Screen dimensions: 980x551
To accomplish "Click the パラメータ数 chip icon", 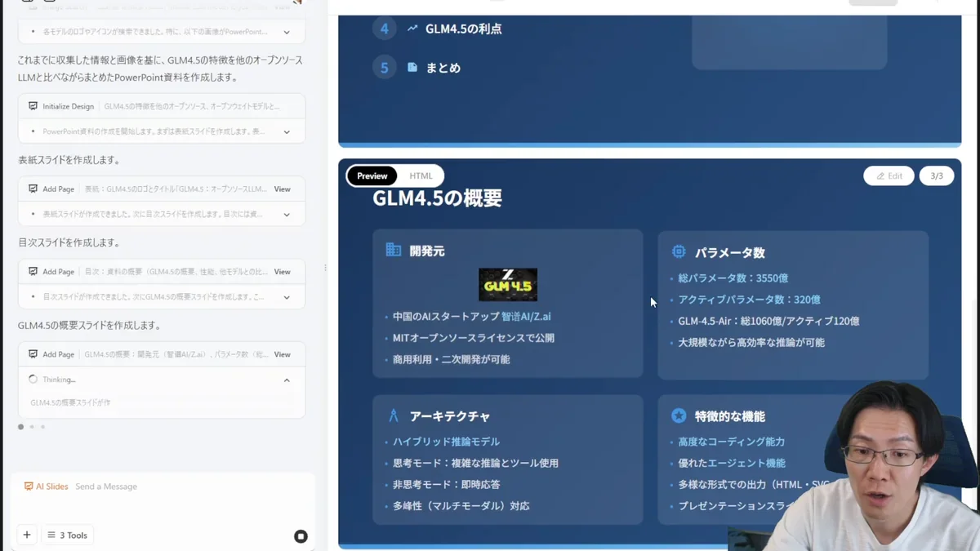I will tap(679, 252).
